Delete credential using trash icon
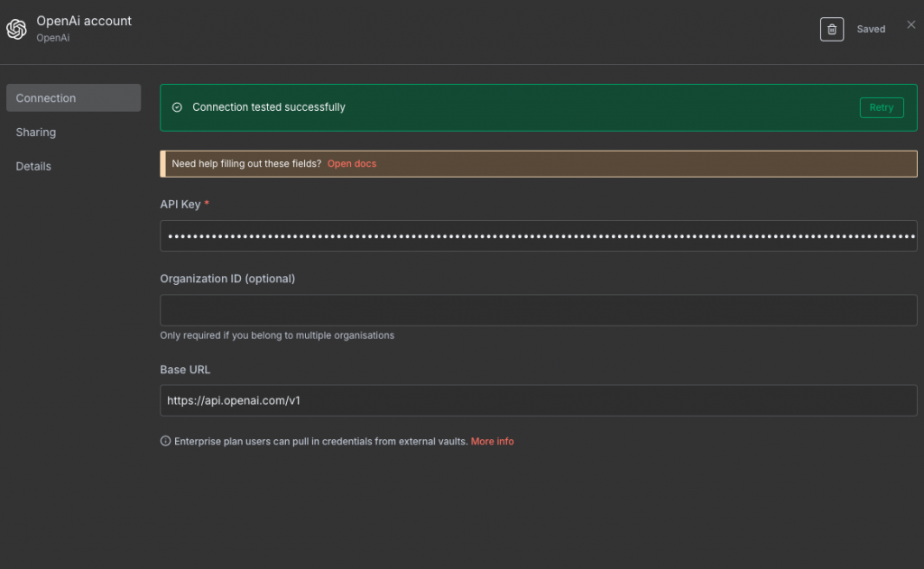 point(831,29)
